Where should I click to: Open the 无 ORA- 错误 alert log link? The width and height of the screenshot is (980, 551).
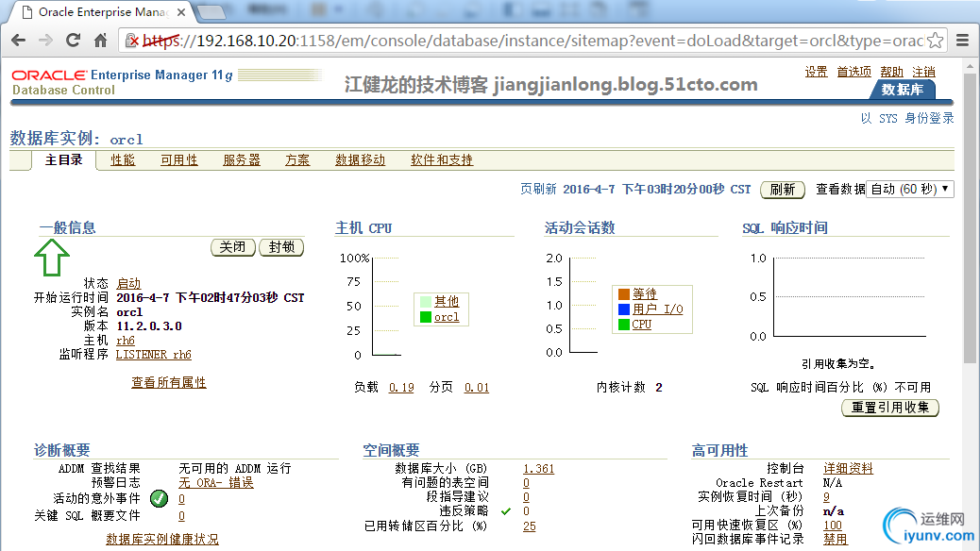pyautogui.click(x=216, y=483)
